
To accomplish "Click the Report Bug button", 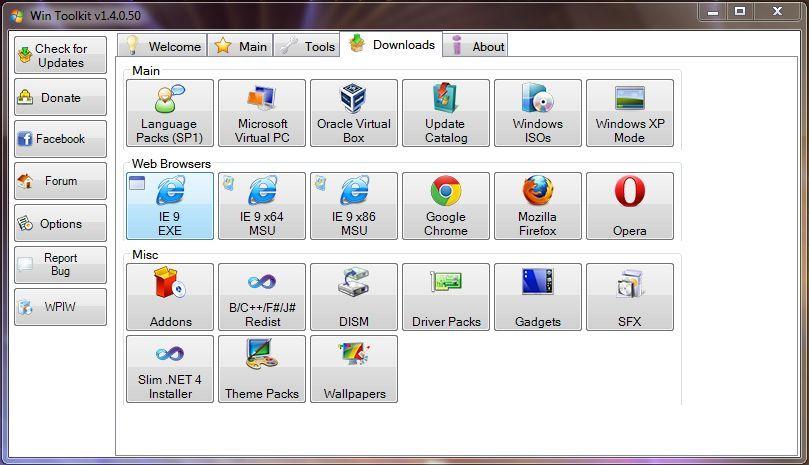I will 60,265.
